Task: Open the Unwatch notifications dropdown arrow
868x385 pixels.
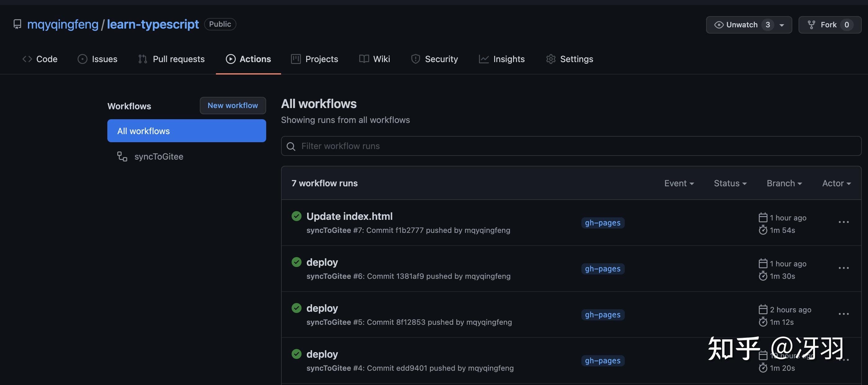Action: click(x=782, y=25)
